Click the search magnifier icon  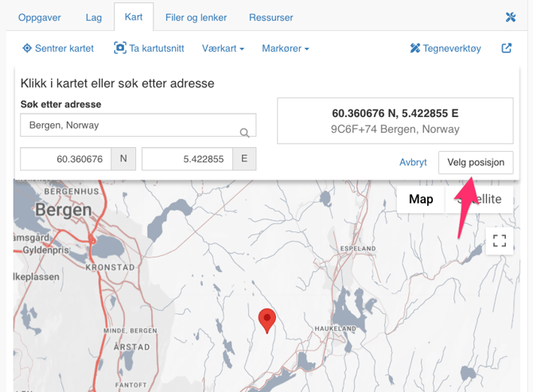tap(244, 133)
